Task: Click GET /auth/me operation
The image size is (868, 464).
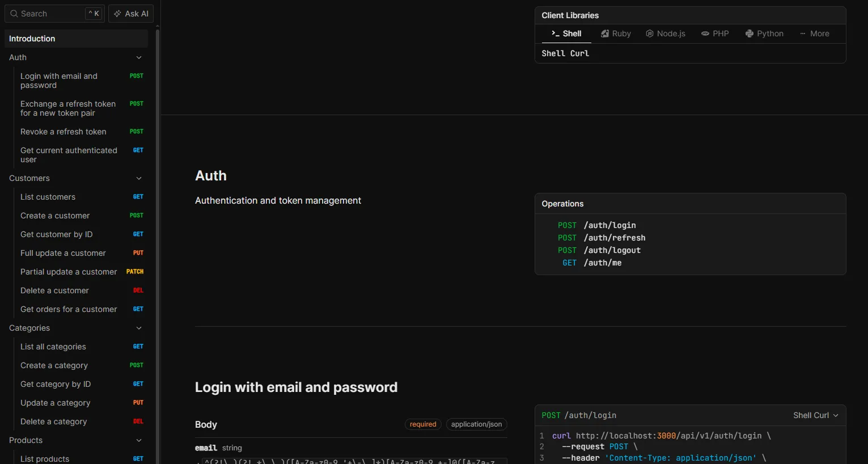Action: pyautogui.click(x=592, y=263)
